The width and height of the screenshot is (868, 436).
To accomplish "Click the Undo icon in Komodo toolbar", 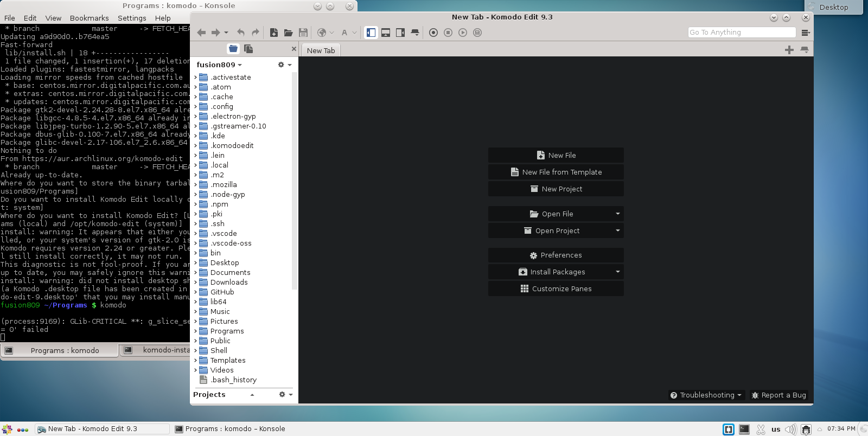I will (x=241, y=33).
